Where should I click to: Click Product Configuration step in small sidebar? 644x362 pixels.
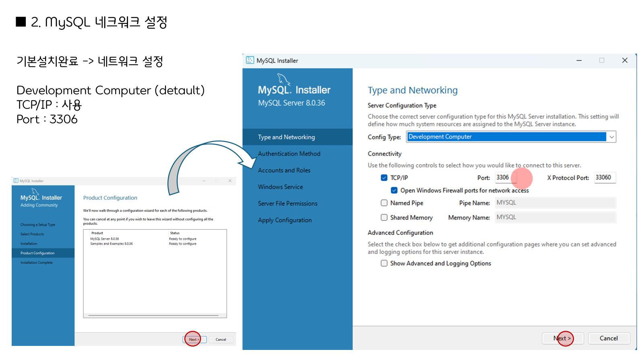click(43, 253)
